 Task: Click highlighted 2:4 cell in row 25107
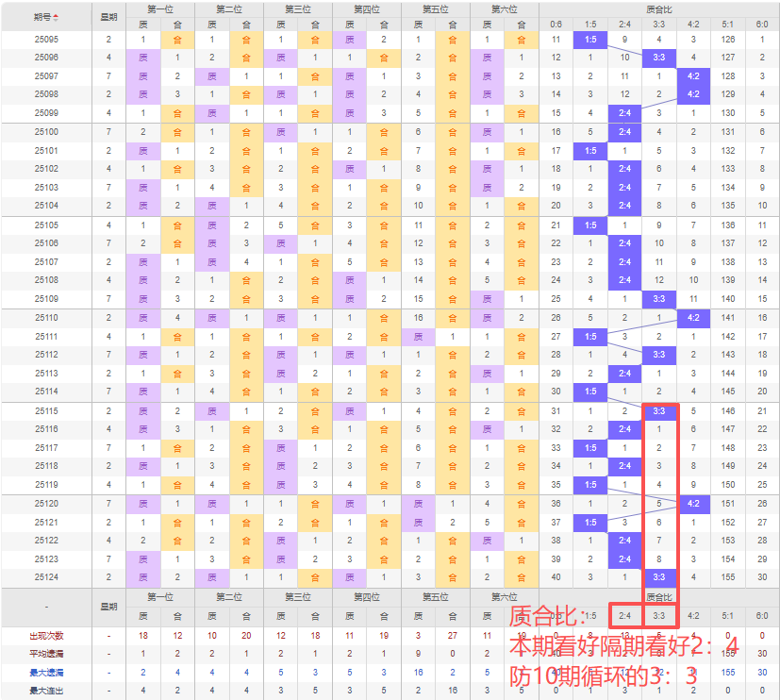[624, 261]
